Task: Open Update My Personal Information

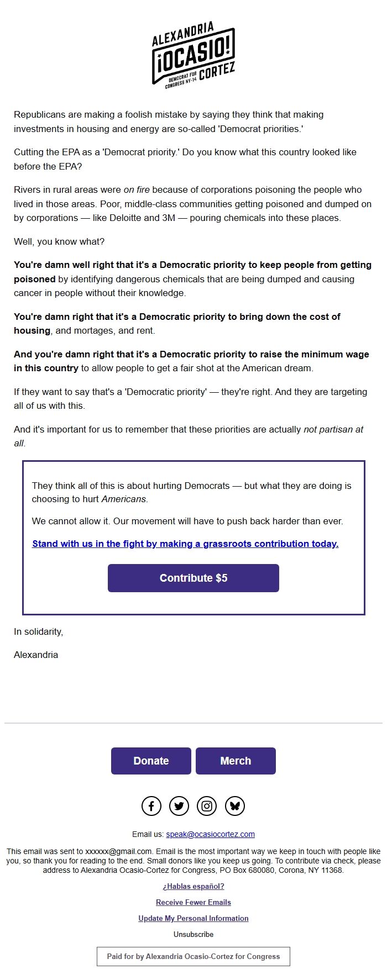Action: [x=193, y=918]
